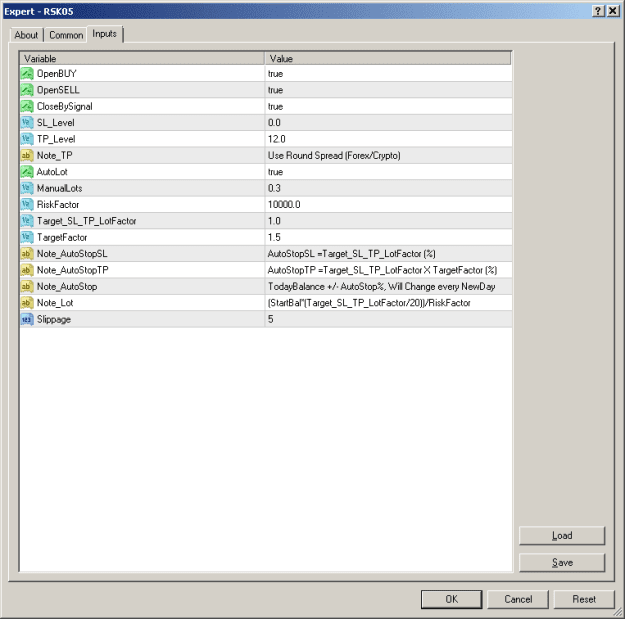Switch to the Common tab
625x619 pixels.
point(66,35)
